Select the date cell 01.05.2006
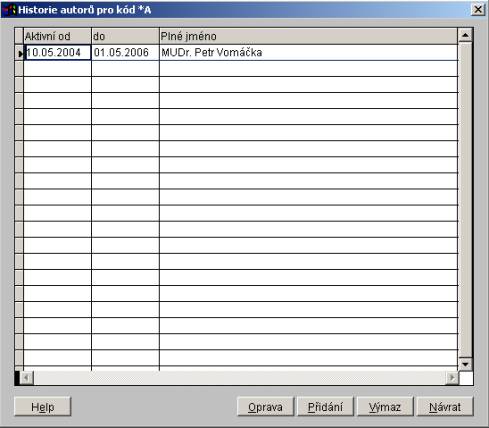Viewport: 489px width, 428px height. (125, 53)
